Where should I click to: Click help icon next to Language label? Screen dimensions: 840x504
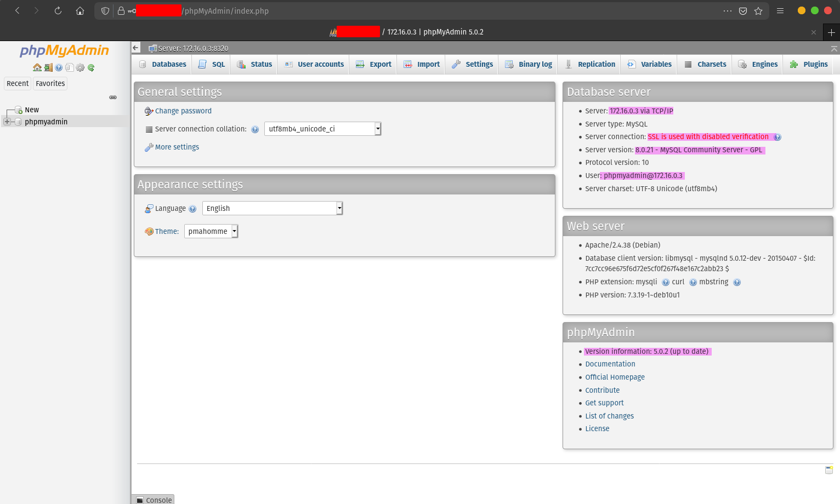pyautogui.click(x=192, y=209)
